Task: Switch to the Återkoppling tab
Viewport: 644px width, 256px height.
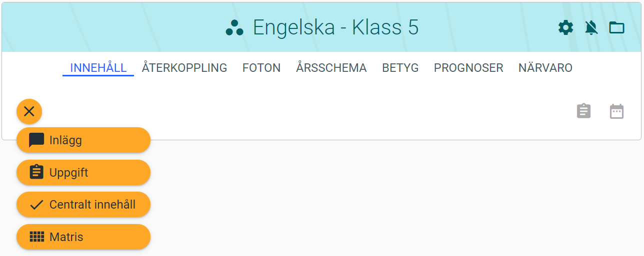Action: click(x=184, y=68)
